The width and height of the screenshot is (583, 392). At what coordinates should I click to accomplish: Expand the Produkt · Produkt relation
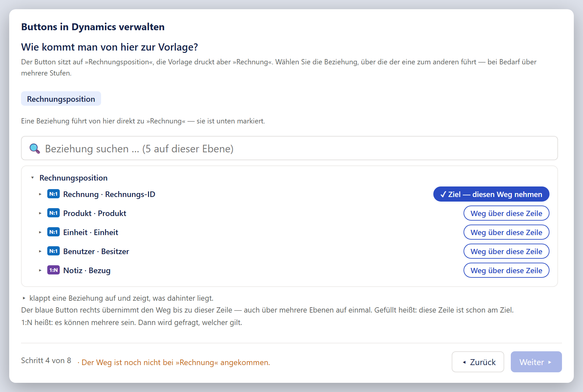point(40,213)
